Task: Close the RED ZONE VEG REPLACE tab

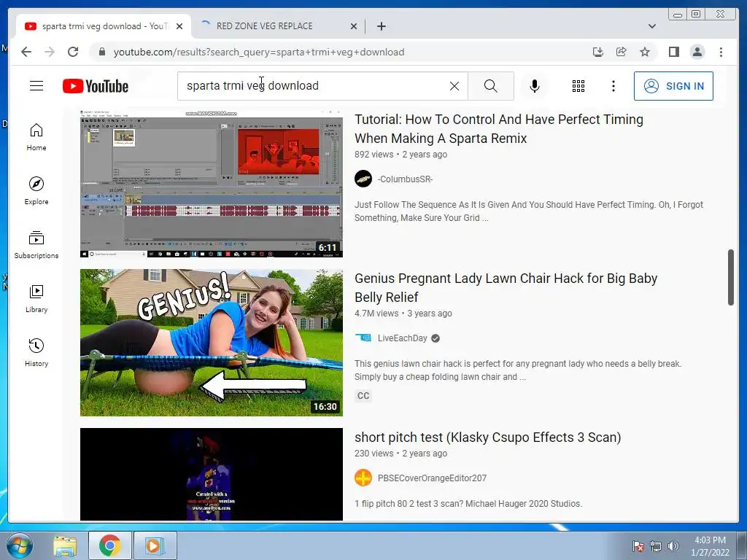Action: point(354,26)
